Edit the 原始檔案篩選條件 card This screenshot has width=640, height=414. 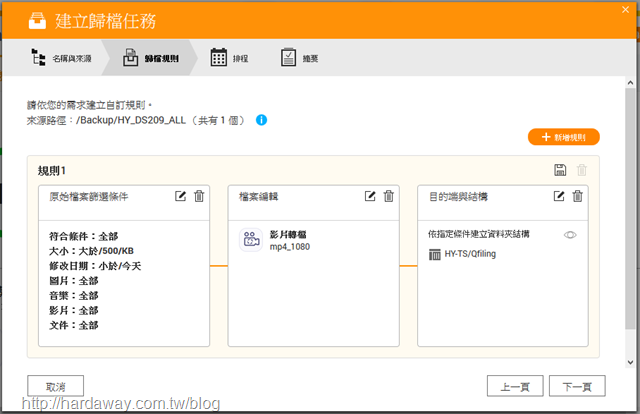(x=180, y=196)
